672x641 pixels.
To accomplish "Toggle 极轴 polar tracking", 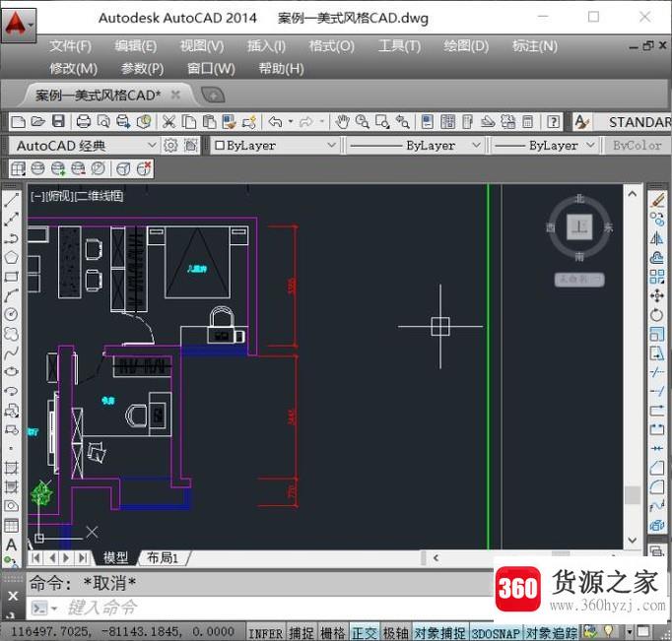I will click(395, 632).
